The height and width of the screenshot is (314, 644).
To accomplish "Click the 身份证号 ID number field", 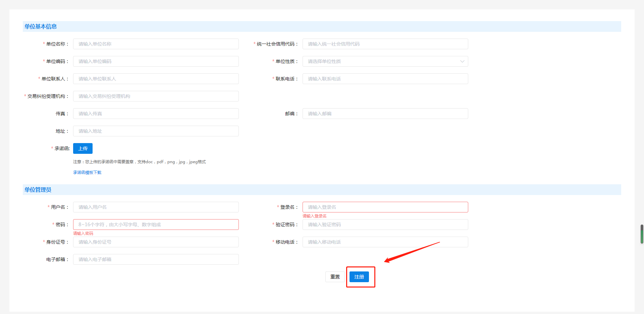I will click(156, 242).
